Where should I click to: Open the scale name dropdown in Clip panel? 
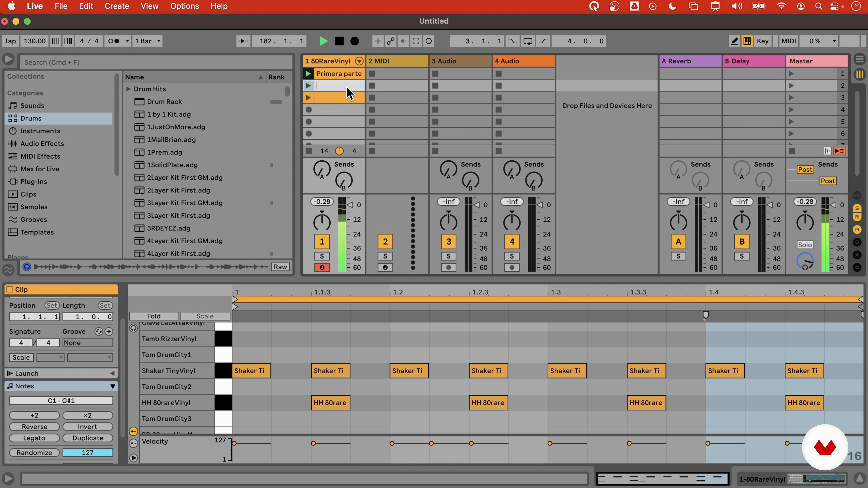(90, 357)
